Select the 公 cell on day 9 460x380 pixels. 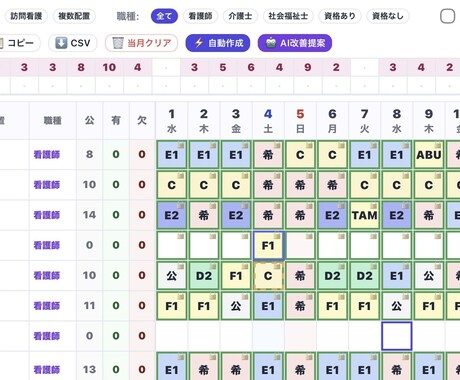coord(429,276)
